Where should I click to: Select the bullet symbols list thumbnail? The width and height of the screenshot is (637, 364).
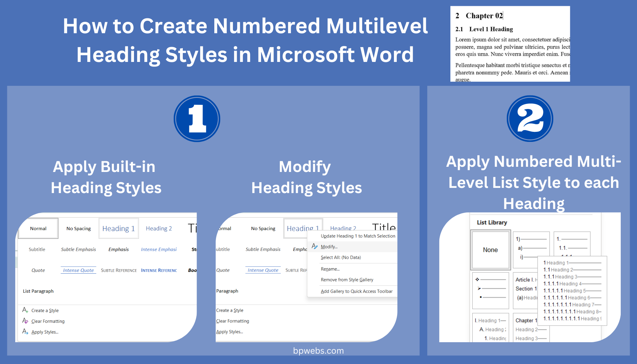tap(491, 290)
